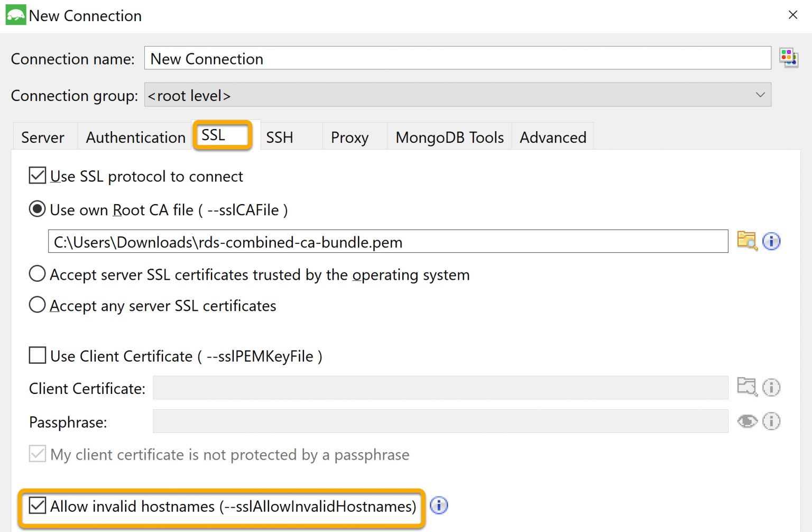Open the Connection group dropdown
812x532 pixels.
click(760, 95)
